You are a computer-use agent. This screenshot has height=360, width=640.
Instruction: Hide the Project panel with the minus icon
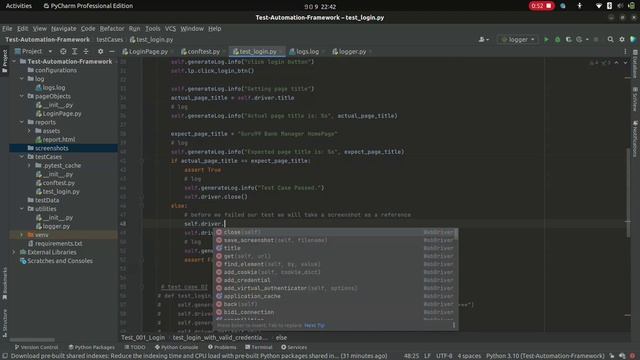111,51
